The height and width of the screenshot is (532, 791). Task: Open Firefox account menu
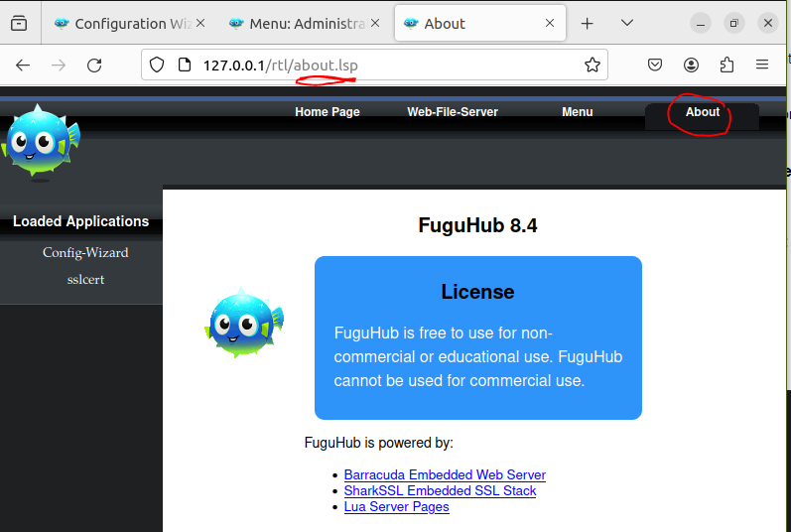coord(691,65)
